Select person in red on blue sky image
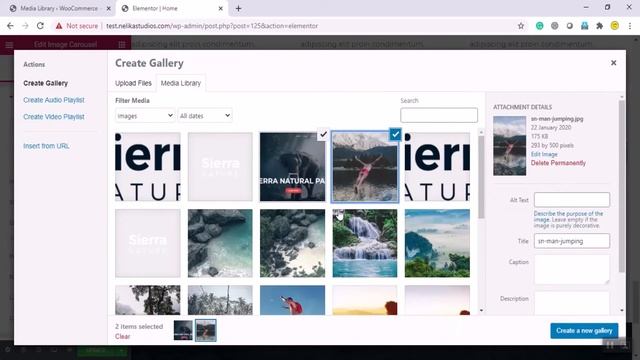Viewport: 640px width, 360px height. pyautogui.click(x=292, y=300)
